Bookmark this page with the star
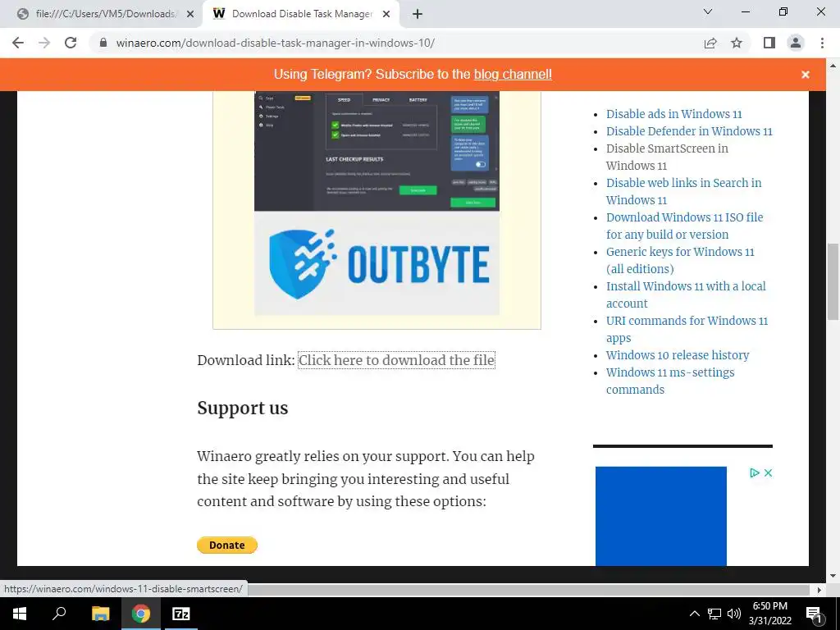Image resolution: width=840 pixels, height=630 pixels. tap(737, 43)
